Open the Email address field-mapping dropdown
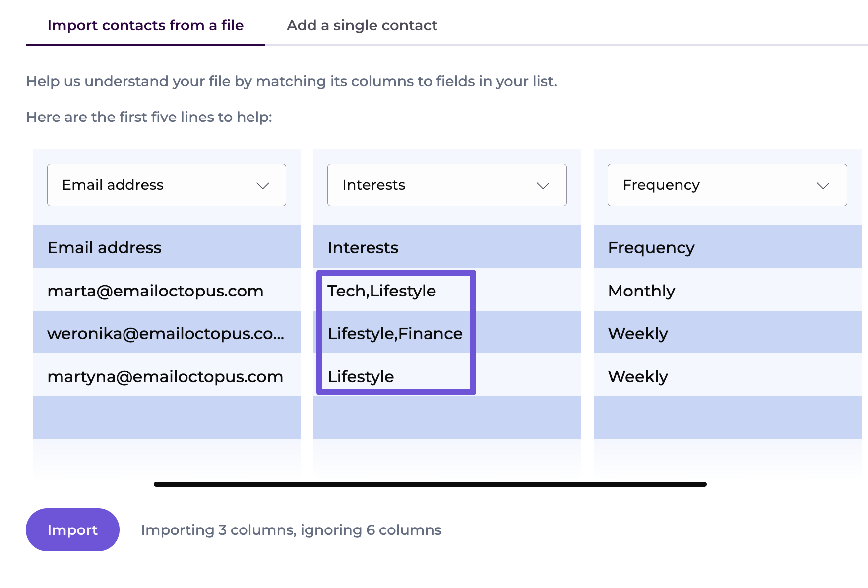This screenshot has width=868, height=588. 166,185
